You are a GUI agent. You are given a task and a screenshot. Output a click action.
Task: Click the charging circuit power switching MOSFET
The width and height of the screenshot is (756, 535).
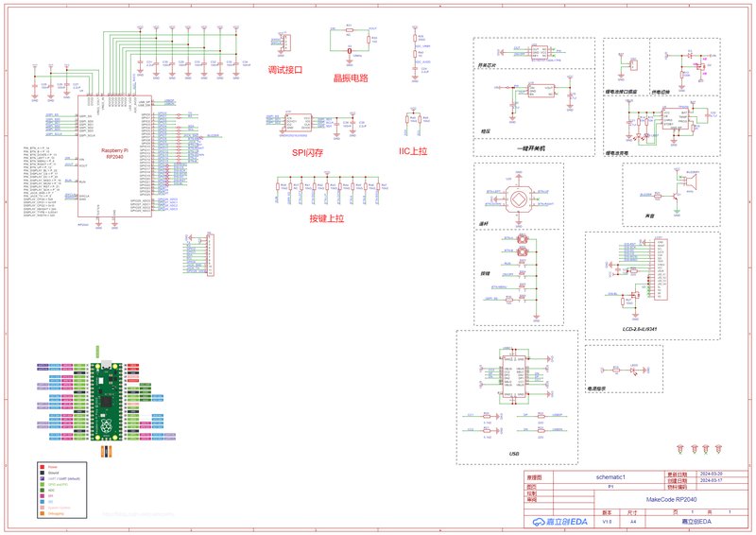(701, 64)
